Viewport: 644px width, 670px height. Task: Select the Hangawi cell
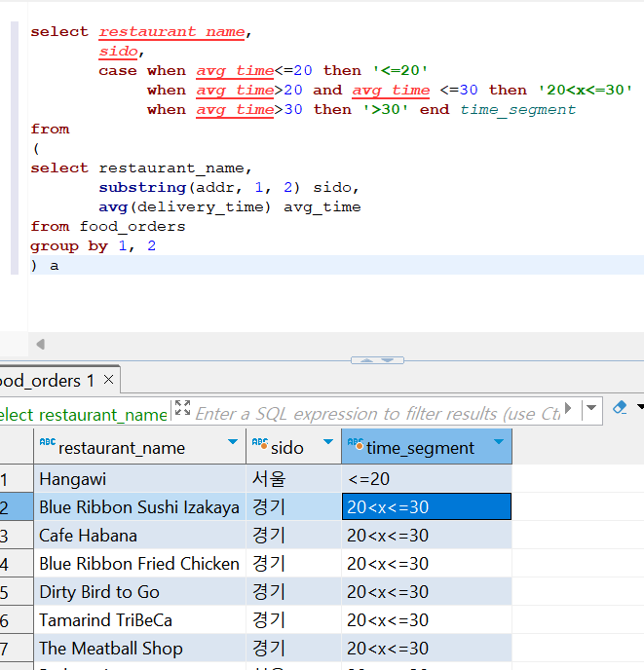140,479
